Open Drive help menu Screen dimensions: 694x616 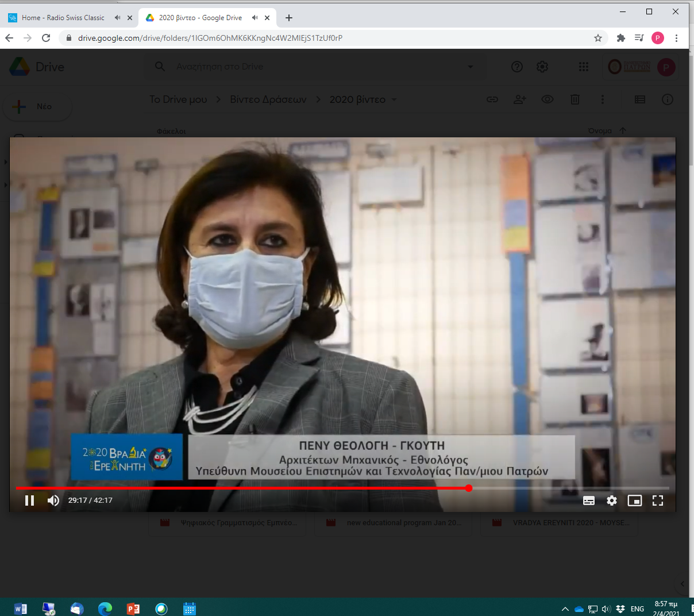click(x=517, y=67)
